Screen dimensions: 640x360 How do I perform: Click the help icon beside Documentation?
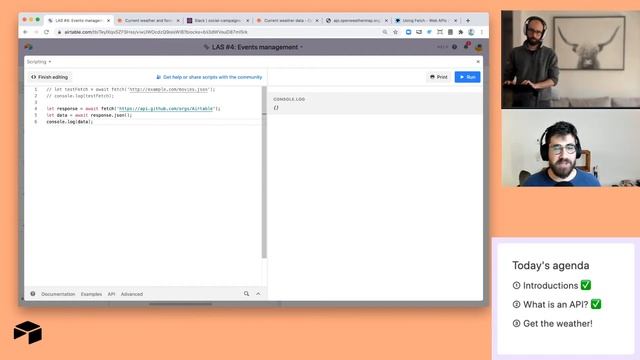pos(33,293)
